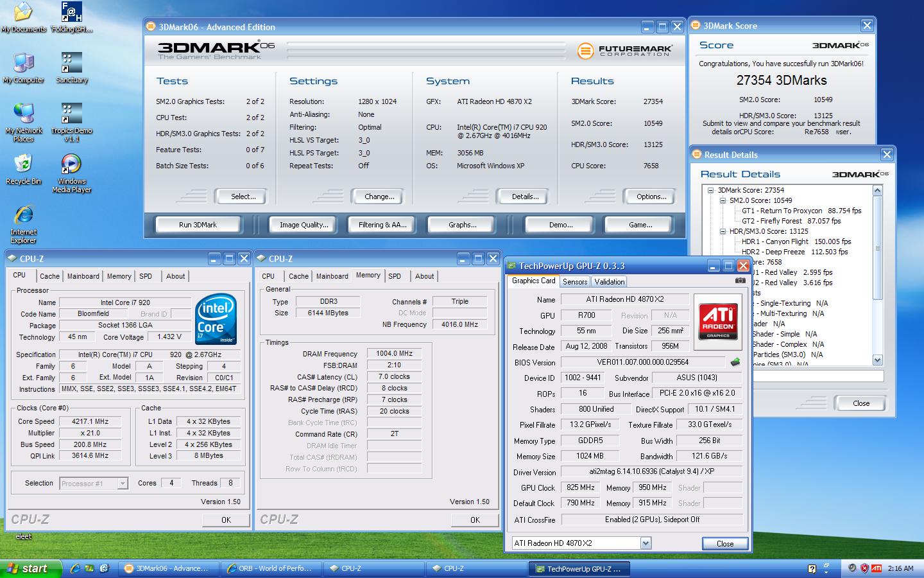Switch to ORB - World of Performance taskbar item
The height and width of the screenshot is (578, 924).
pos(270,568)
